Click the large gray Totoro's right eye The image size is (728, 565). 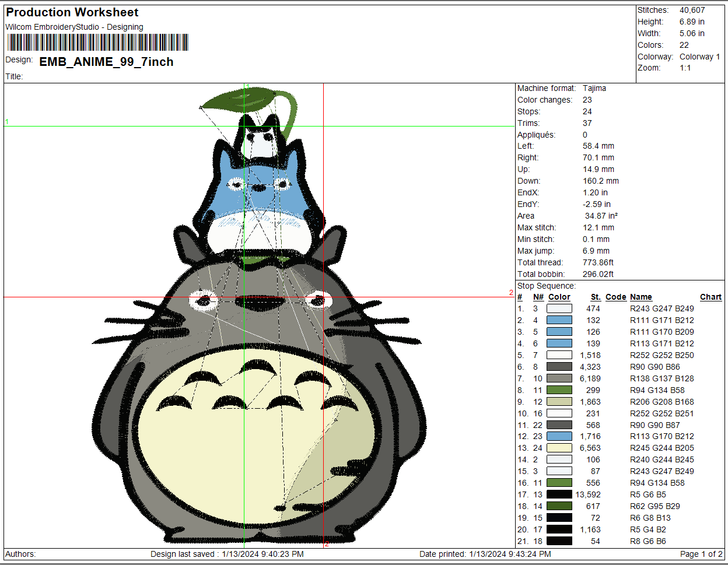[x=318, y=300]
